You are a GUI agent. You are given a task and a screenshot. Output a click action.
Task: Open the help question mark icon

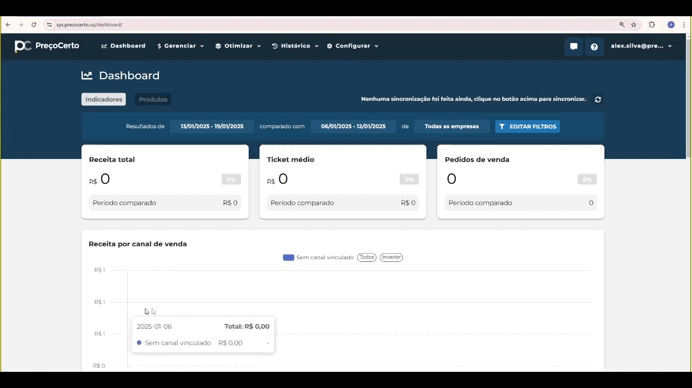point(594,46)
